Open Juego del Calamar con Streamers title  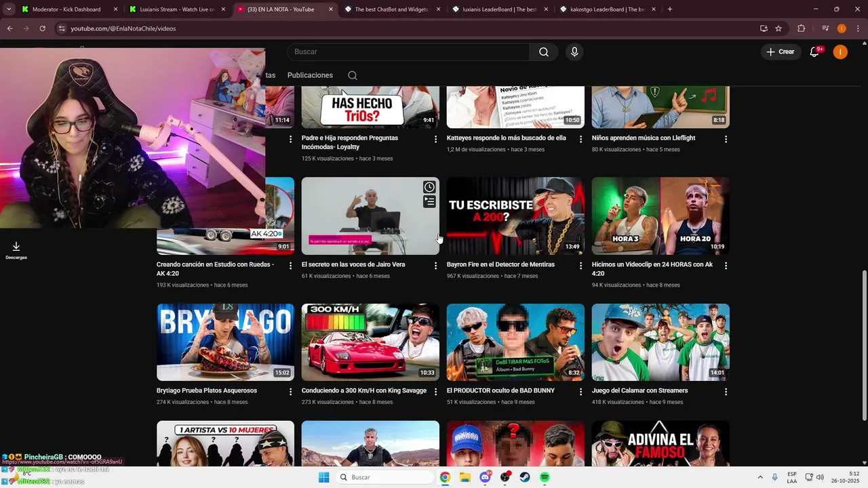pyautogui.click(x=640, y=390)
